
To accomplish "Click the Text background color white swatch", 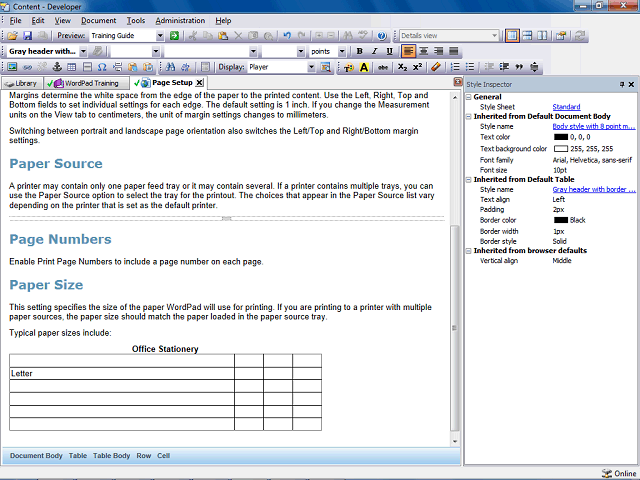I will point(561,149).
